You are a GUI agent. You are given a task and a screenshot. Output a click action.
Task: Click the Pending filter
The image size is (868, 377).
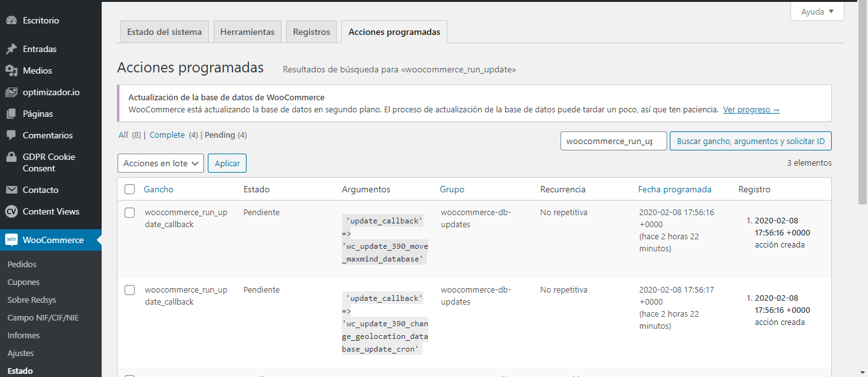[x=220, y=135]
